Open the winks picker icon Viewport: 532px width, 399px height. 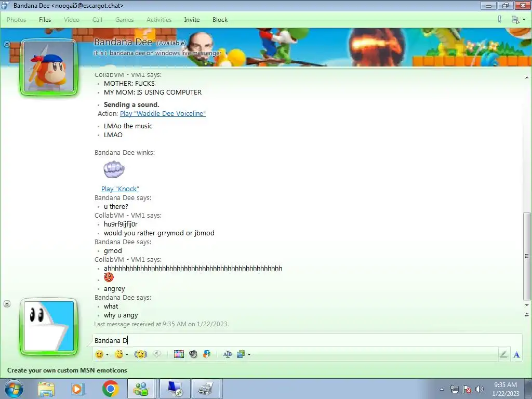119,354
